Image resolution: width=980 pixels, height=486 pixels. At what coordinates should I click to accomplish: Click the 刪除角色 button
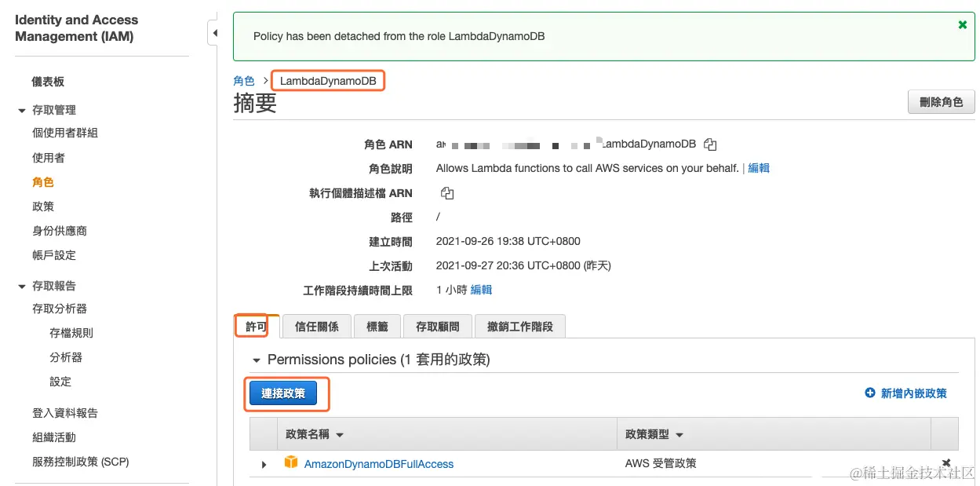(941, 102)
